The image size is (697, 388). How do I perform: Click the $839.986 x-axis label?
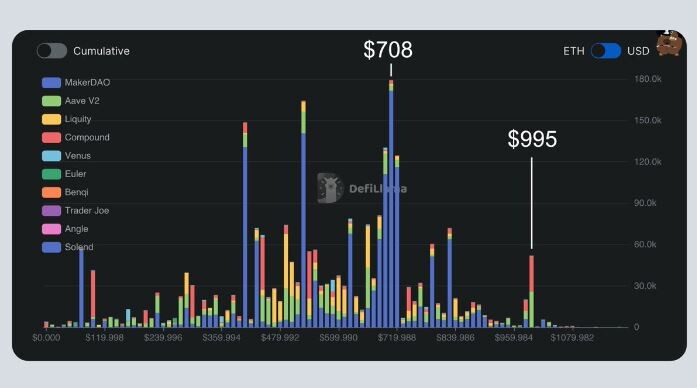pyautogui.click(x=455, y=338)
